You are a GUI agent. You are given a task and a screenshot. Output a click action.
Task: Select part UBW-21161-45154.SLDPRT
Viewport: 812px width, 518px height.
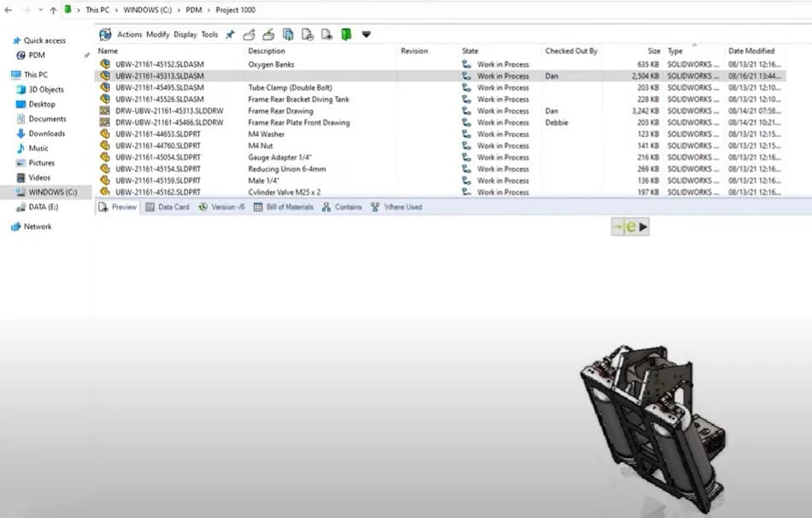[x=158, y=169]
